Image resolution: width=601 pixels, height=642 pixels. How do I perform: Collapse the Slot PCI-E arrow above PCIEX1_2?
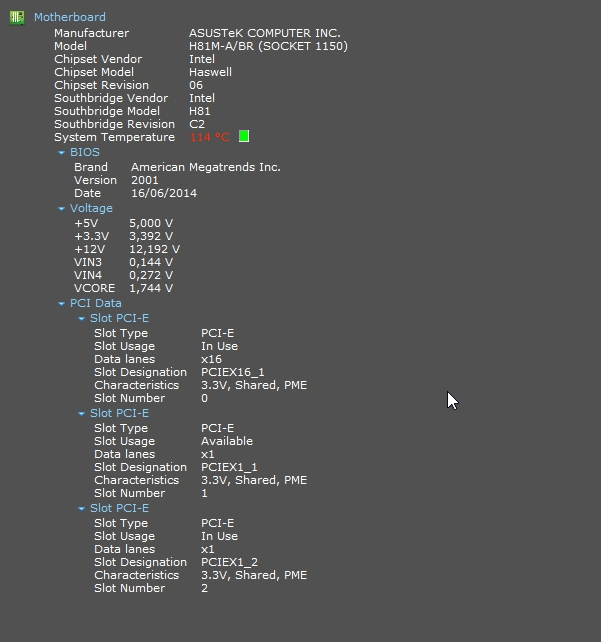pos(81,509)
